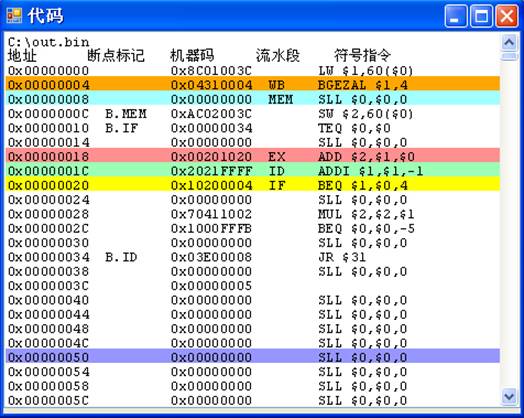The image size is (524, 418).
Task: Select address 0x00000058 row
Action: click(253, 386)
